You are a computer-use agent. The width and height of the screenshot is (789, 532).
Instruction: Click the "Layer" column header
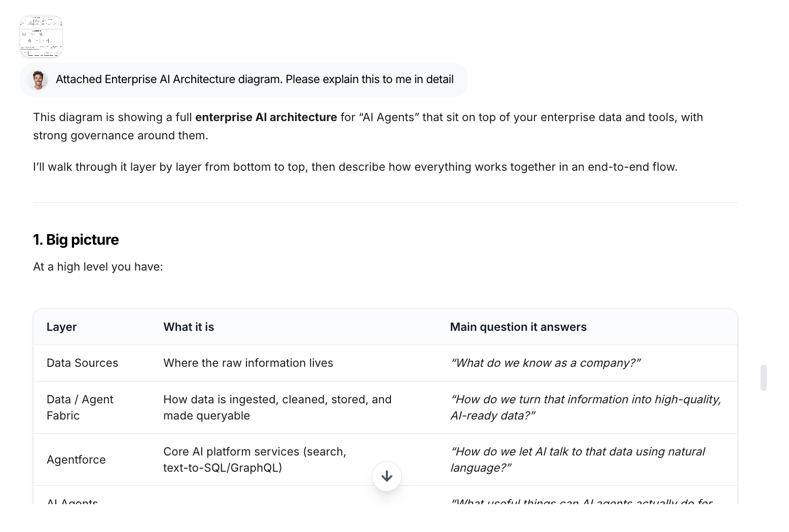(x=61, y=327)
